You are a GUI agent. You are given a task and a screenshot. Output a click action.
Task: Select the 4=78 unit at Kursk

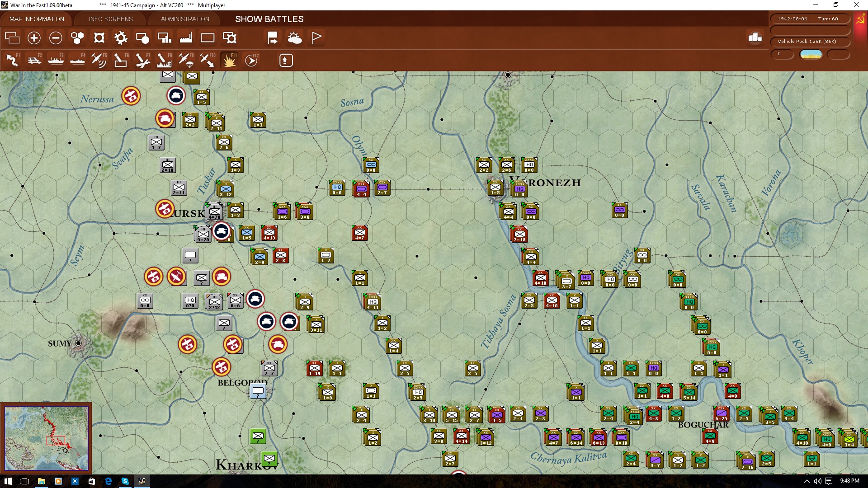(x=214, y=212)
